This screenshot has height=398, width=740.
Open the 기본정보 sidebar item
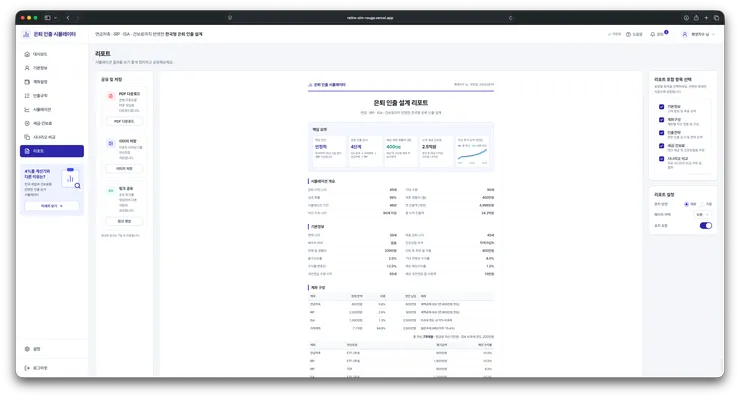(x=52, y=68)
